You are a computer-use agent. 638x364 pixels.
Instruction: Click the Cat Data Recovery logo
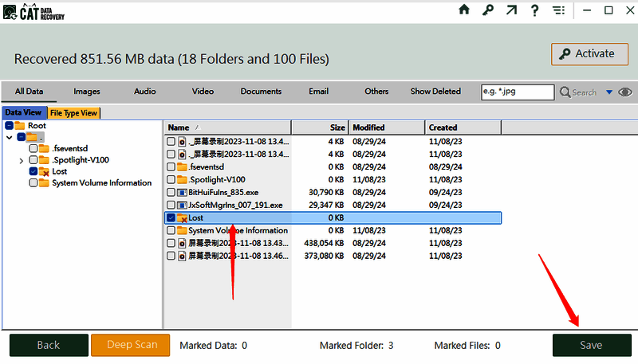33,12
